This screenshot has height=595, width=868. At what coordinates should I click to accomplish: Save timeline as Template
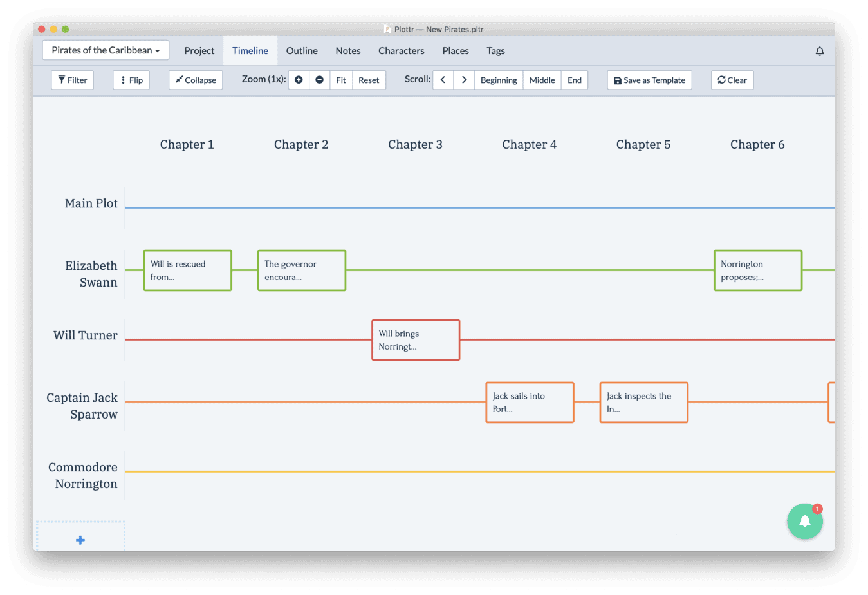649,80
